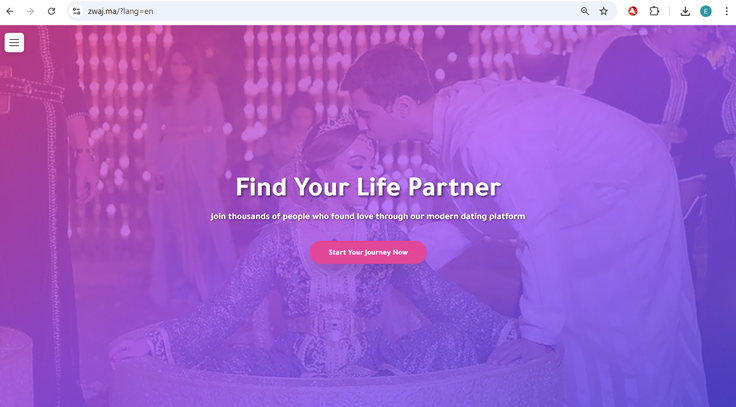Show the browser downloads
The width and height of the screenshot is (736, 407).
(685, 11)
